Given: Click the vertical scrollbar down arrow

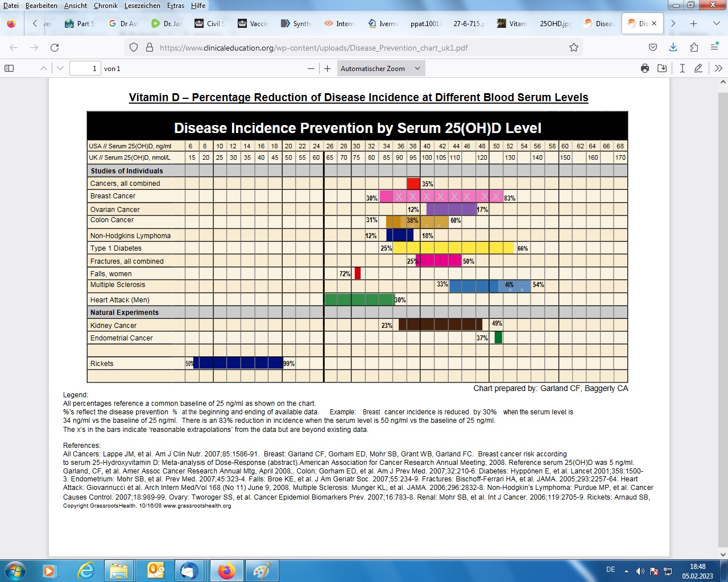Looking at the screenshot, I should 723,555.
